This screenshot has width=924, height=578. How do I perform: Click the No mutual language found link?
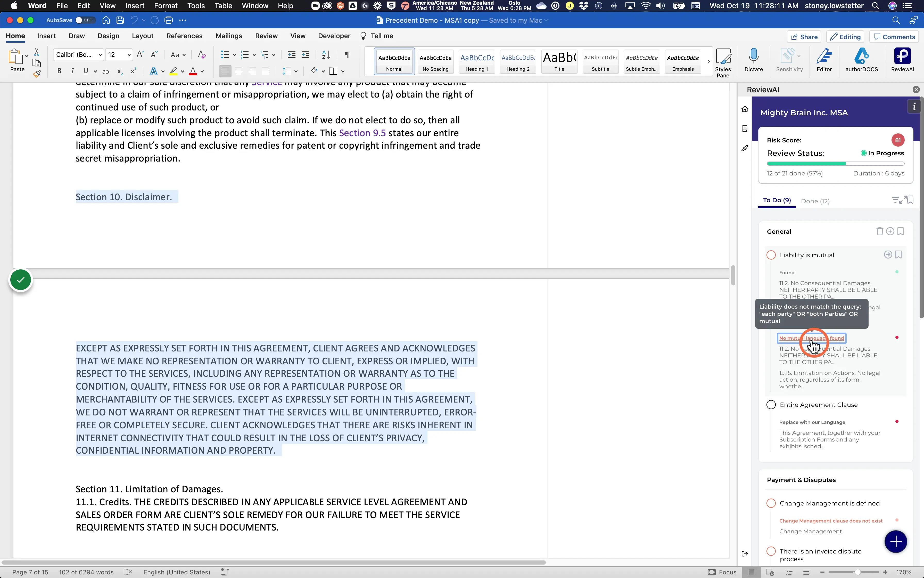pos(811,338)
